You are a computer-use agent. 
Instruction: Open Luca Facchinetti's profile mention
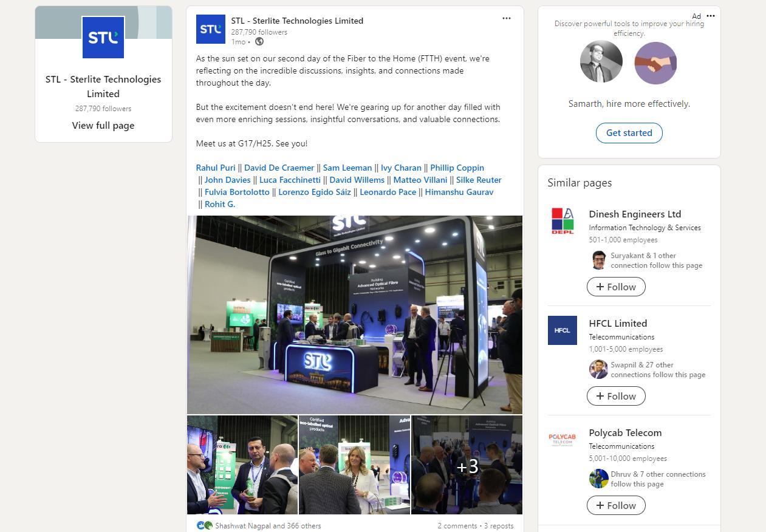pos(290,180)
